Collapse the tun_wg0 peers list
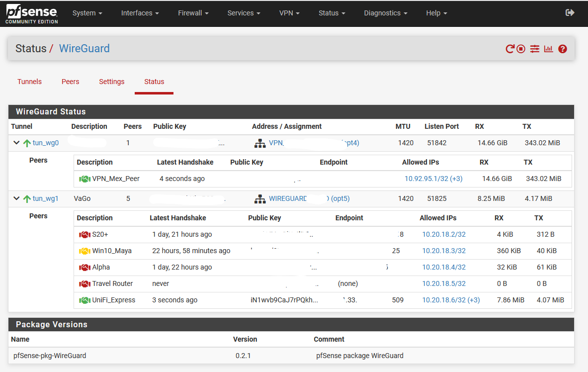Image resolution: width=588 pixels, height=372 pixels. pyautogui.click(x=16, y=143)
